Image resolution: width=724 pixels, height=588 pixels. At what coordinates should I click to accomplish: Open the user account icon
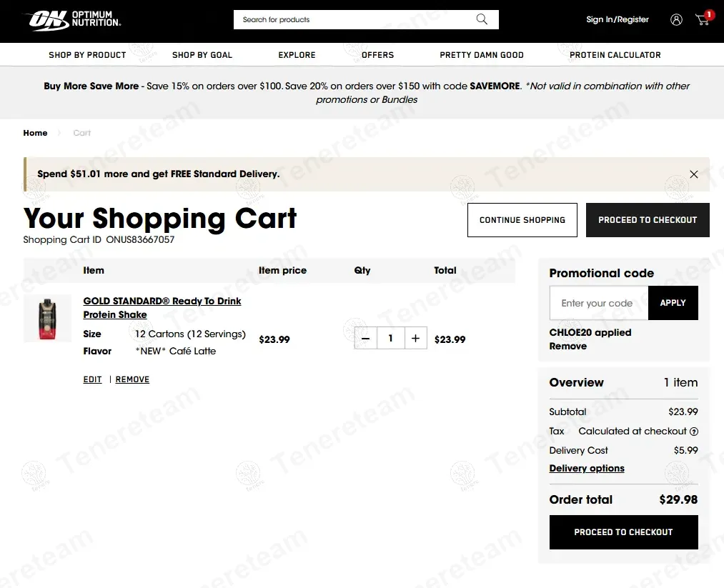676,20
